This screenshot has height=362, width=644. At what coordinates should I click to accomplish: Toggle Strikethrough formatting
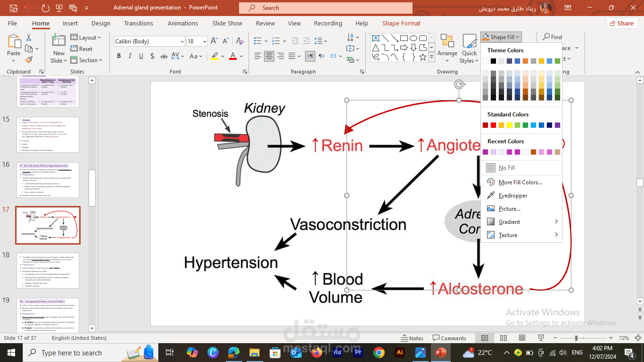[164, 56]
